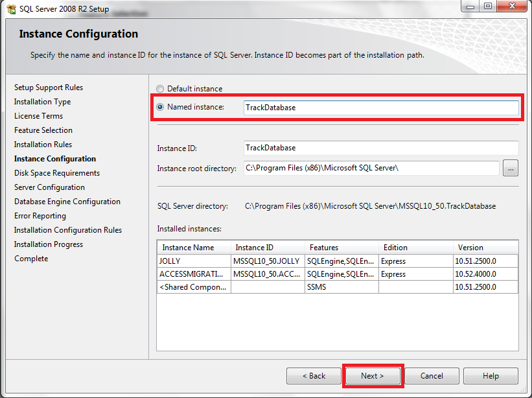Maximize the SQL Server Setup window

tap(488, 6)
